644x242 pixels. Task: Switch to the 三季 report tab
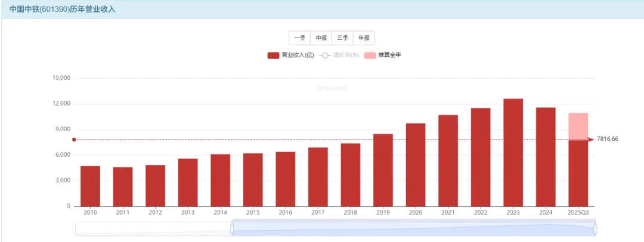(342, 38)
